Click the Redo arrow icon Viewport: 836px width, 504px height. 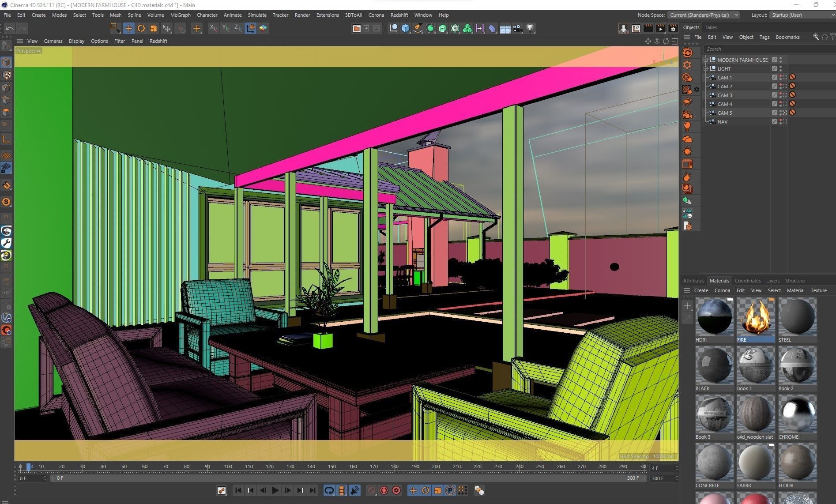click(22, 28)
